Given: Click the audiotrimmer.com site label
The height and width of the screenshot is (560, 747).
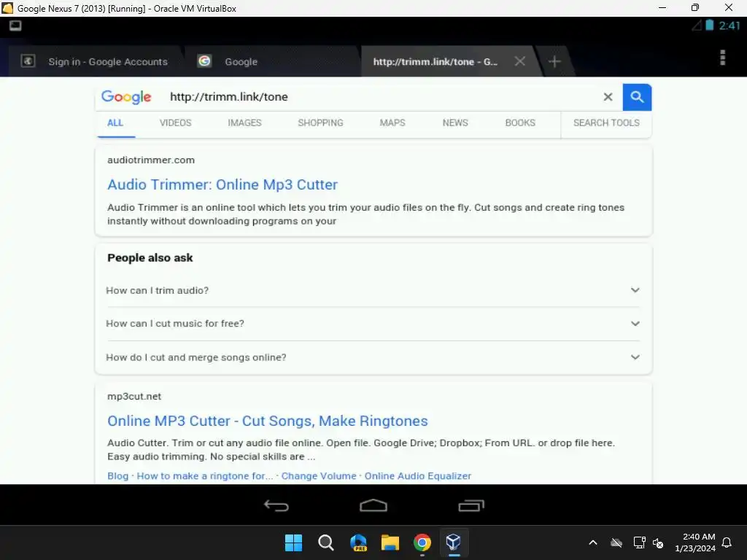Looking at the screenshot, I should [x=151, y=160].
